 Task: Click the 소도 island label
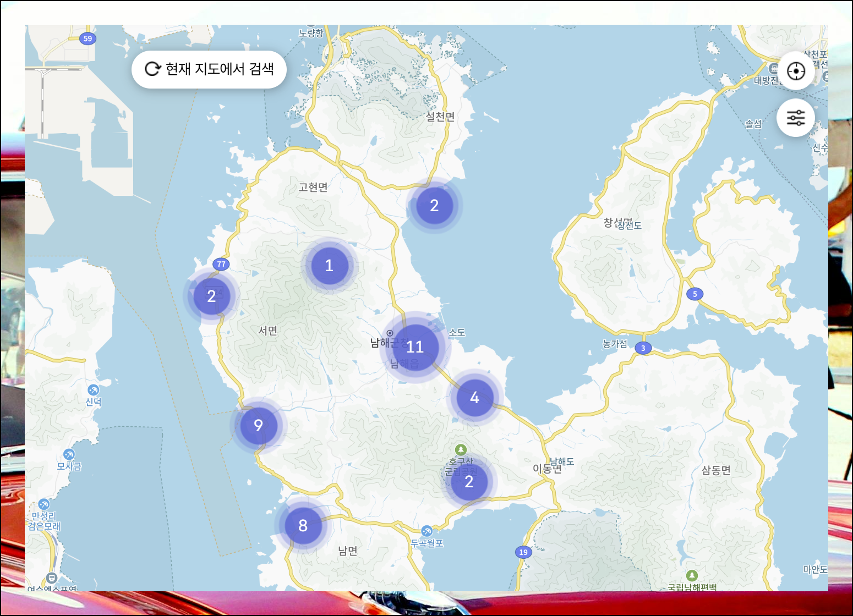(x=457, y=332)
